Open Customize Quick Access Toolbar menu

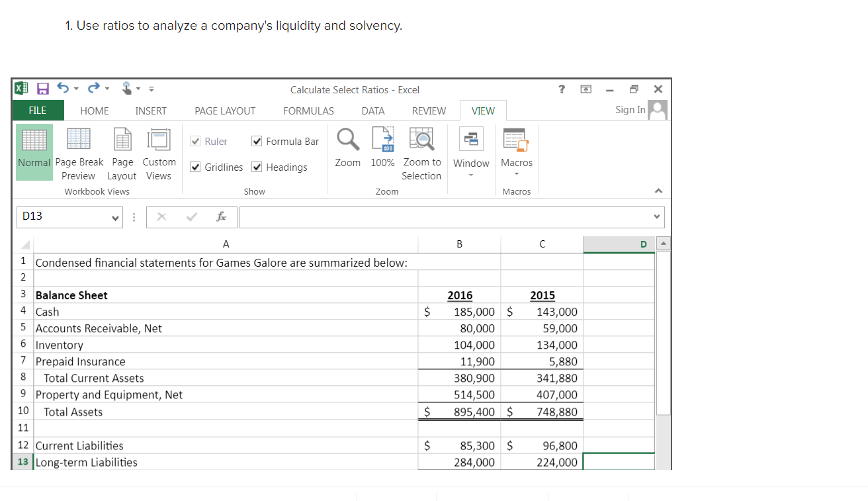tap(152, 90)
